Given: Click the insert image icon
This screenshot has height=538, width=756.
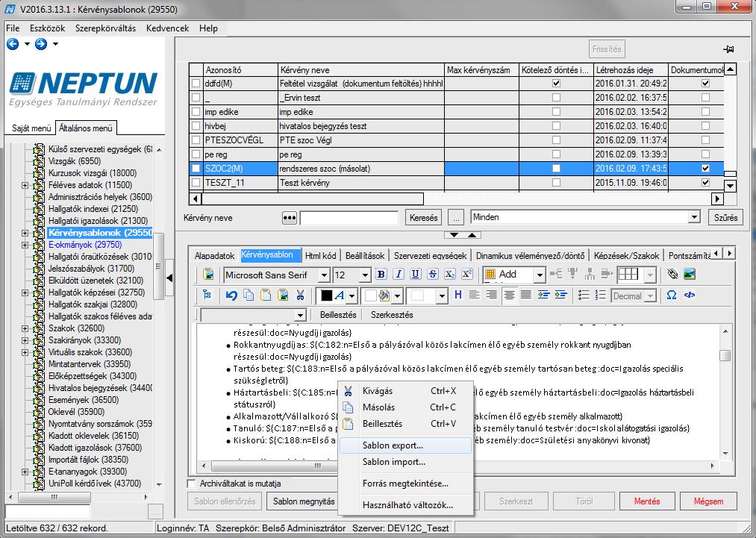Looking at the screenshot, I should pyautogui.click(x=690, y=275).
